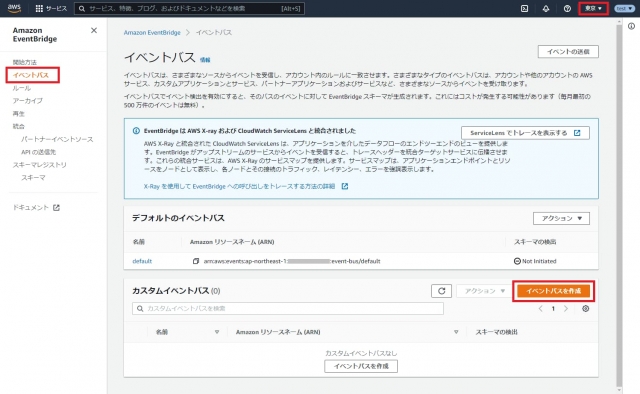Open the notifications bell
This screenshot has height=394, width=640.
[x=546, y=8]
